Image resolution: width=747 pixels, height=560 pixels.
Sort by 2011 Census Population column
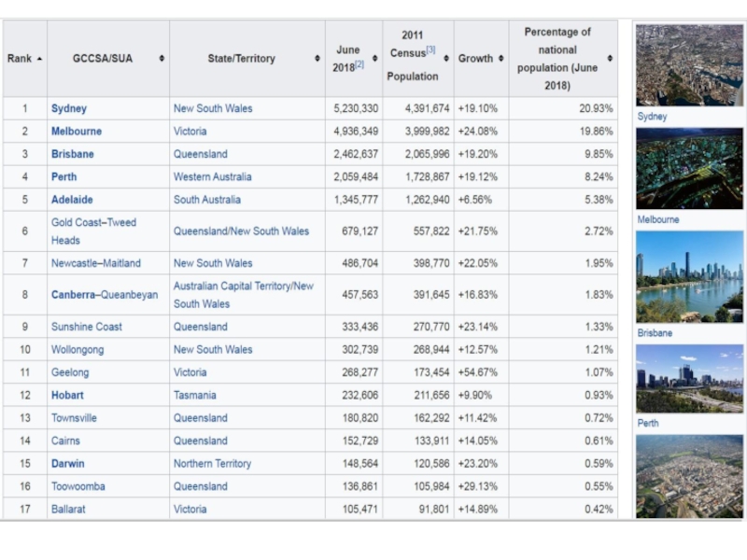[x=446, y=59]
